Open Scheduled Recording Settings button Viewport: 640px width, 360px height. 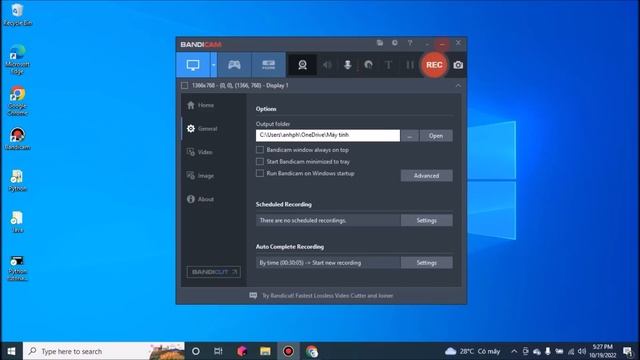click(x=427, y=220)
